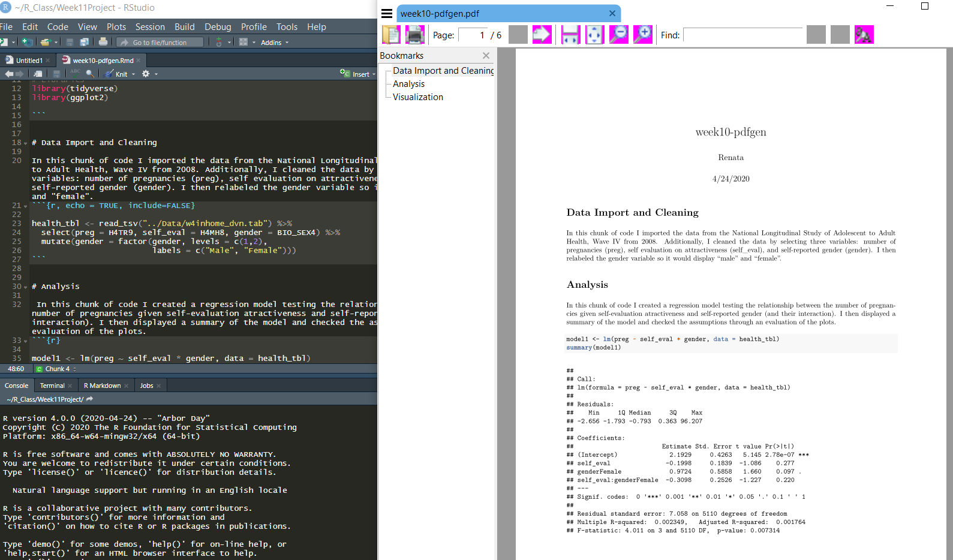Screen dimensions: 953x560
Task: Jump to Analysis bookmark
Action: (408, 84)
